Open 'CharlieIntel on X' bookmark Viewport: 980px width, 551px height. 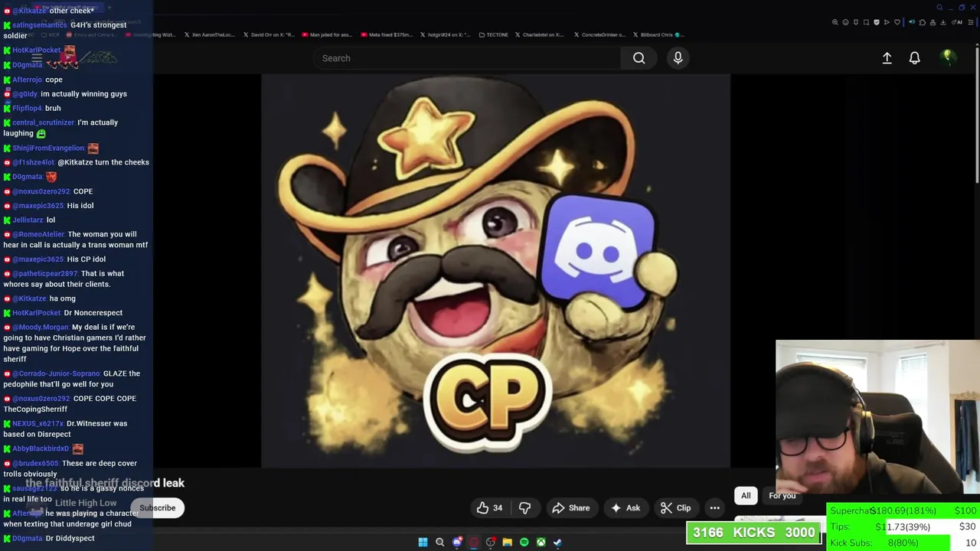click(540, 34)
